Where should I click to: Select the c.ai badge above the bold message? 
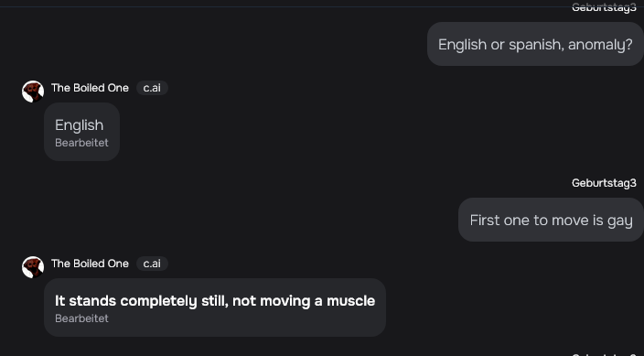click(x=152, y=264)
